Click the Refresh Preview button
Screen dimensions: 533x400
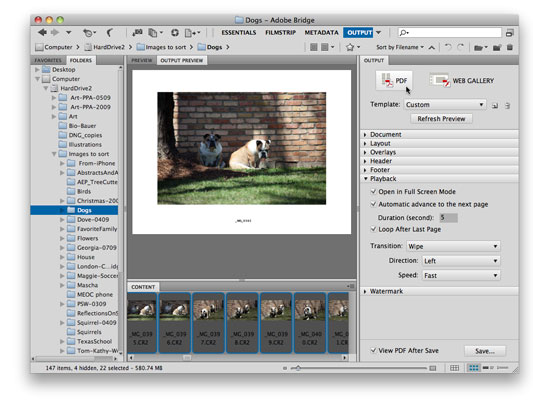coord(441,119)
